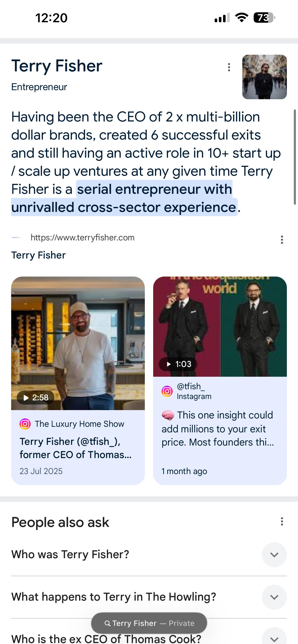Screen dimensions: 298x644
Task: Open 'Terry Fisher (@tfish_), former CEO of Thomas…' post
Action: [x=76, y=448]
